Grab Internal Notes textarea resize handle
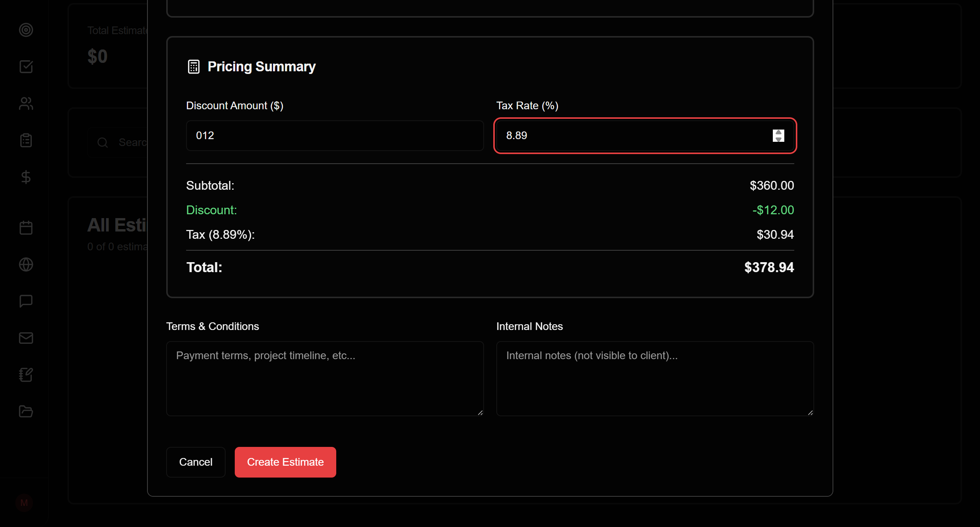980x527 pixels. click(810, 412)
